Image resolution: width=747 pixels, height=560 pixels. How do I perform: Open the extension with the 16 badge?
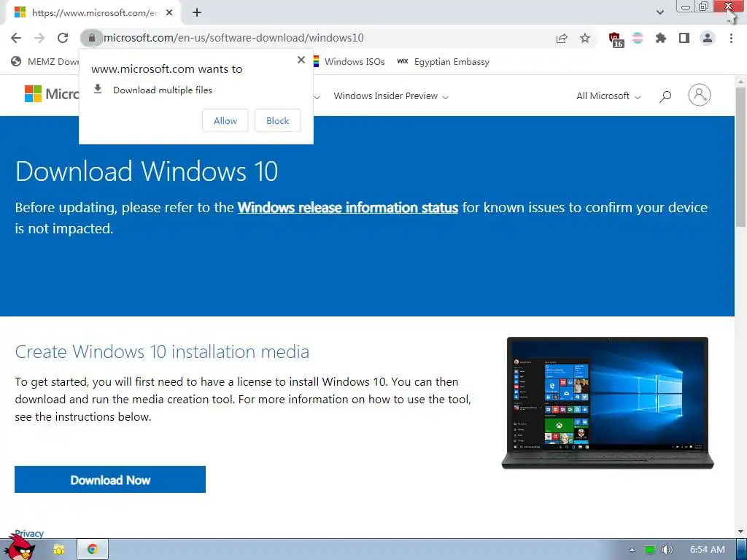pyautogui.click(x=616, y=39)
